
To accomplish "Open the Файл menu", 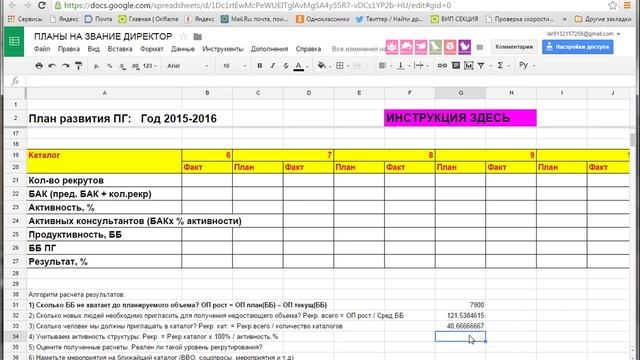I will [x=42, y=49].
